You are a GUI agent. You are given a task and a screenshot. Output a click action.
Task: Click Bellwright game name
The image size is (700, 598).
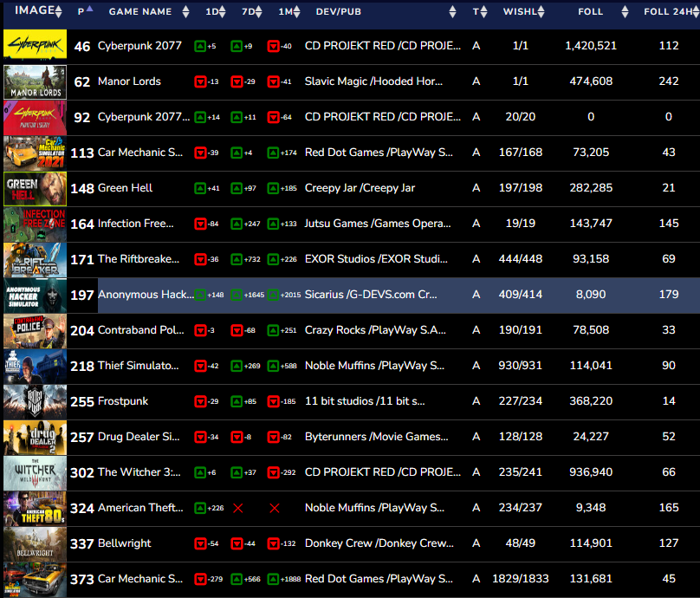(124, 543)
